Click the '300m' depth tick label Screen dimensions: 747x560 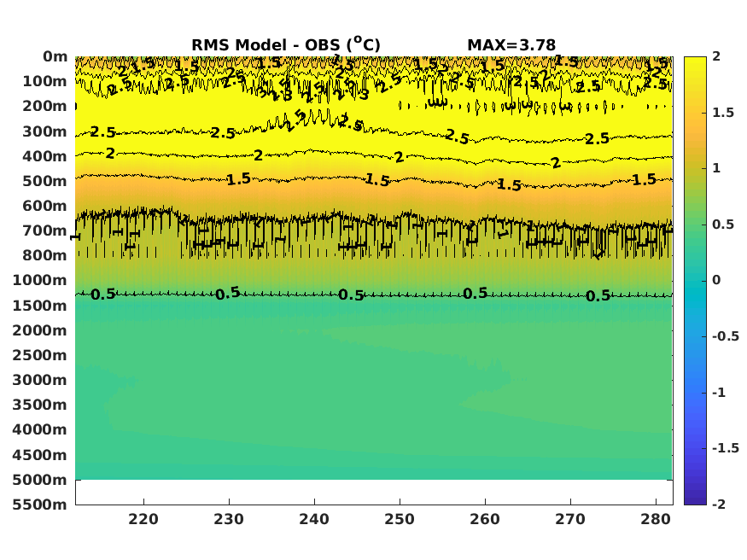[x=44, y=131]
